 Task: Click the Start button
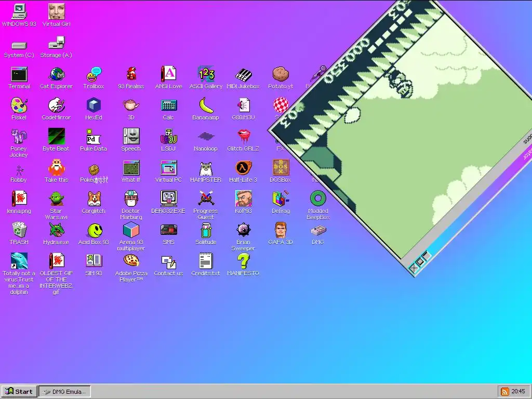click(x=19, y=391)
